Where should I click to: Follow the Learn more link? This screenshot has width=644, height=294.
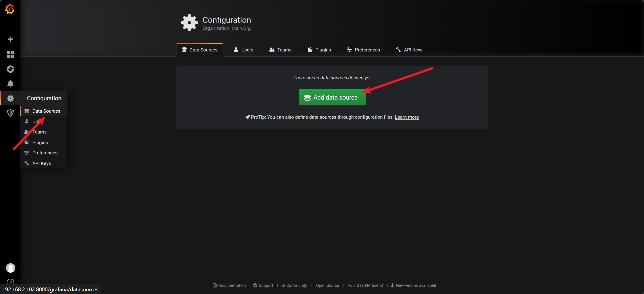407,117
